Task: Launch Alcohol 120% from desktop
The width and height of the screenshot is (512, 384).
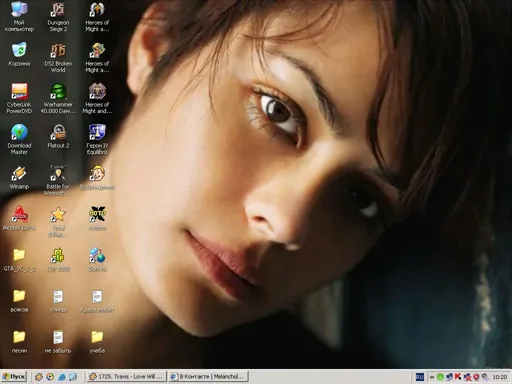Action: click(19, 218)
